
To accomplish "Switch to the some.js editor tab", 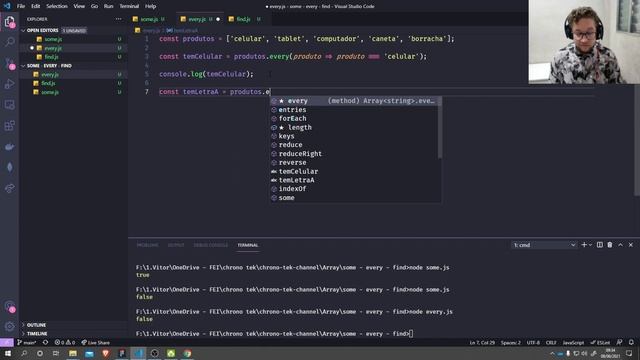I will click(x=149, y=19).
